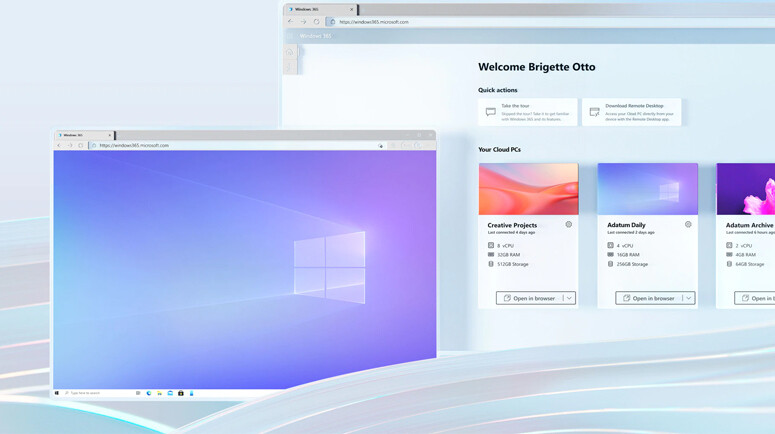This screenshot has height=434, width=775.
Task: Open settings gear for Creative Projects
Action: tap(568, 224)
